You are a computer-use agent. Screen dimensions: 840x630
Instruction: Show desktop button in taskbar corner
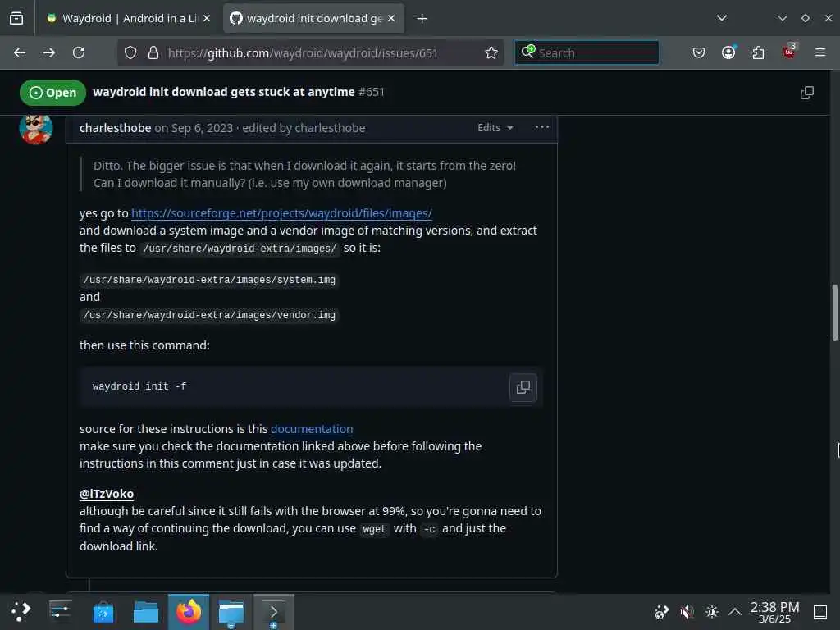pos(820,611)
